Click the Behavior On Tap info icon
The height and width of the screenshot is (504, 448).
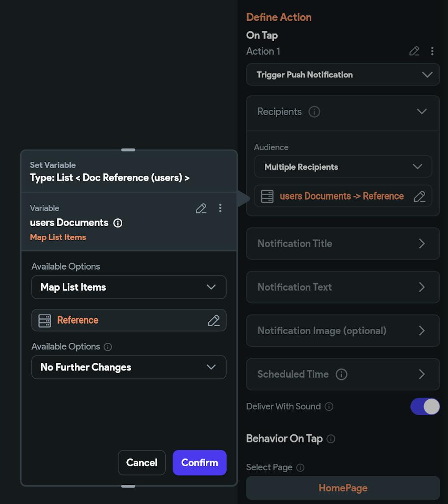331,439
